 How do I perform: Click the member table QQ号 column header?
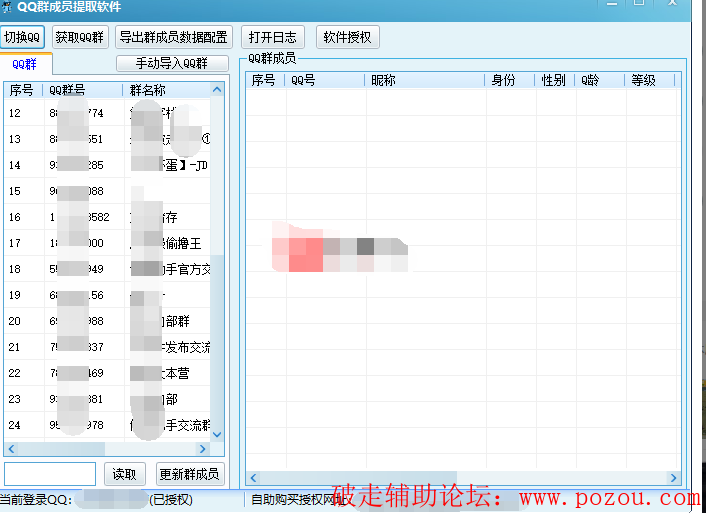[325, 80]
